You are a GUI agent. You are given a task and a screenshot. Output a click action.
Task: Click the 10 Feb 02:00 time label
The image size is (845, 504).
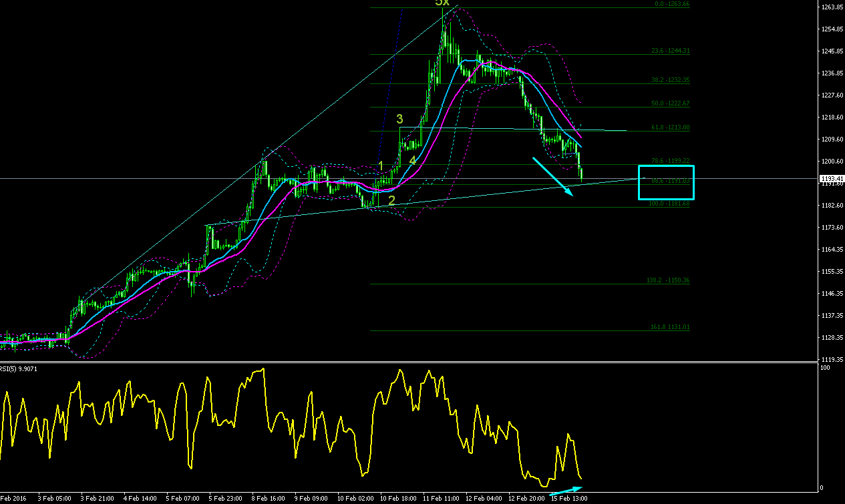tap(355, 498)
